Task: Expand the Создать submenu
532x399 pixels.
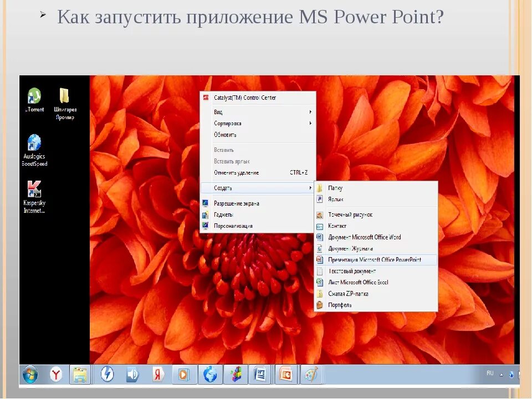Action: point(258,188)
